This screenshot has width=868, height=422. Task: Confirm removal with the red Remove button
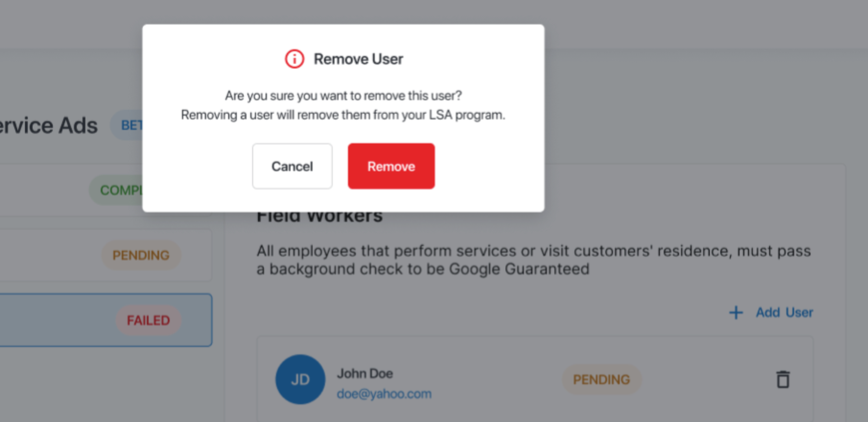tap(391, 166)
